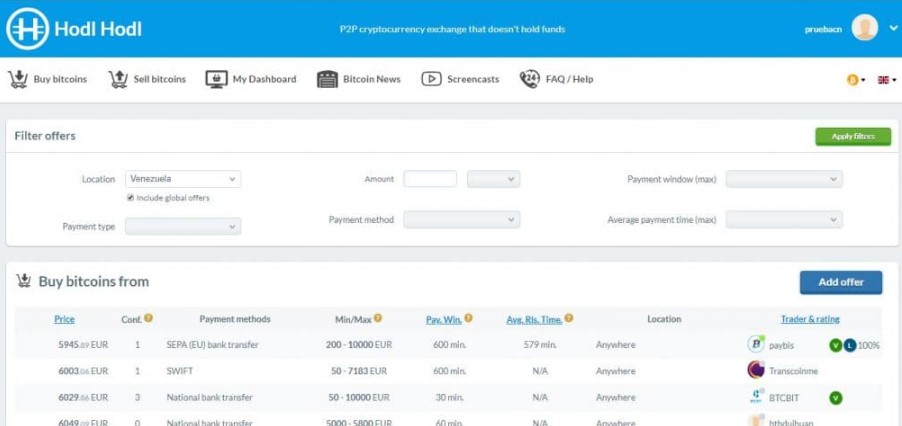Click the Buy bitcoins from heading icon
The width and height of the screenshot is (902, 426).
pyautogui.click(x=23, y=281)
